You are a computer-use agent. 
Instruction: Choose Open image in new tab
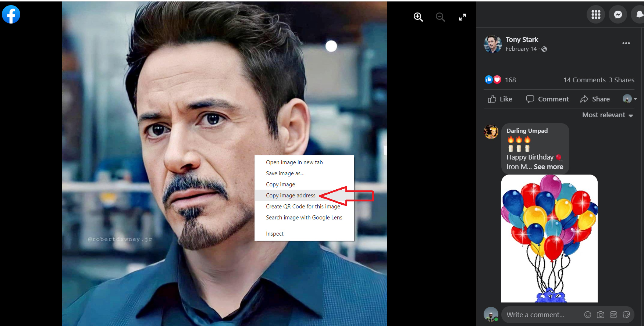coord(304,162)
